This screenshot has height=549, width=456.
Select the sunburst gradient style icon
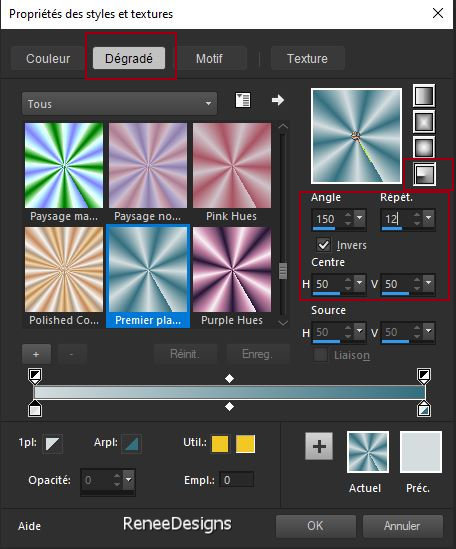424,147
